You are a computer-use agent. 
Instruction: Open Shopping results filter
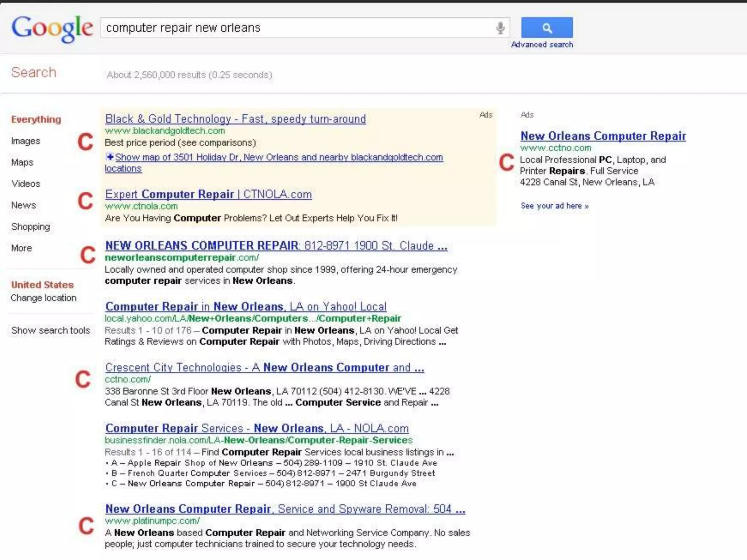tap(30, 227)
